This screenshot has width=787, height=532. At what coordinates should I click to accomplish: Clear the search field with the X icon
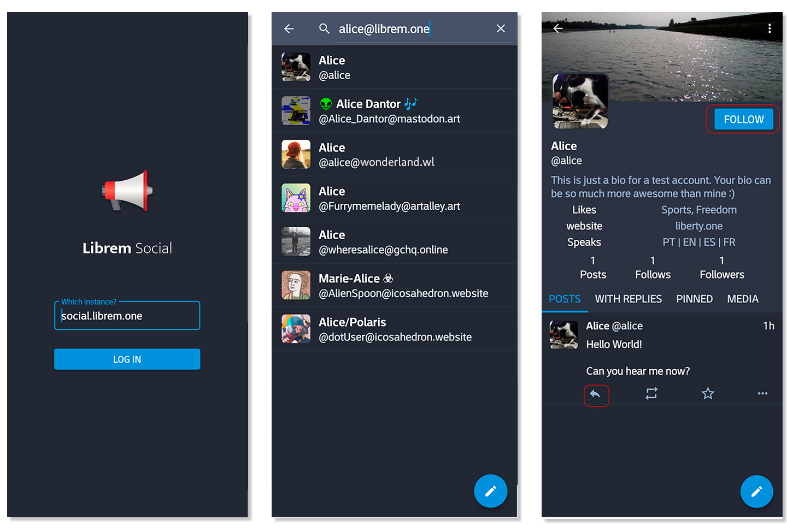point(501,28)
